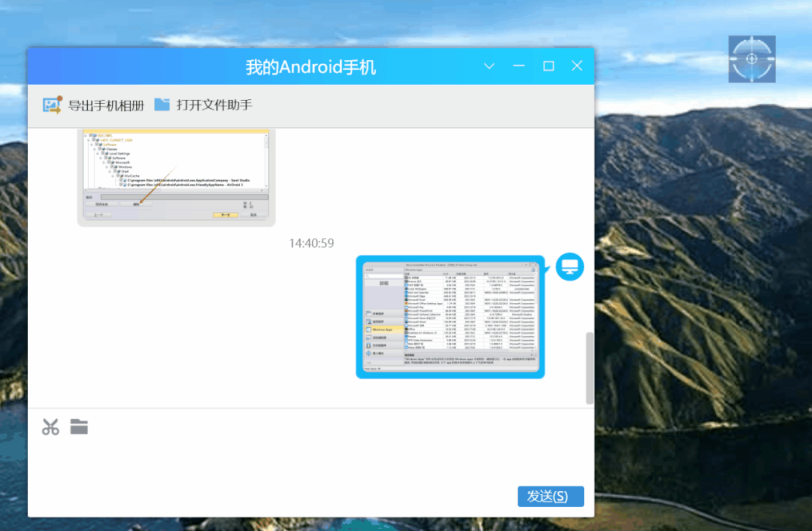Open 导出手机相册 label

tap(106, 106)
